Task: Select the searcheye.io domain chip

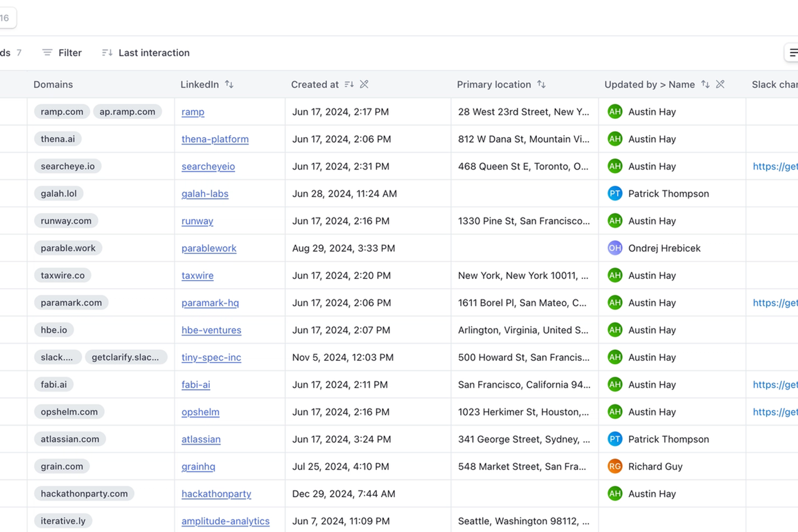Action: (x=68, y=166)
